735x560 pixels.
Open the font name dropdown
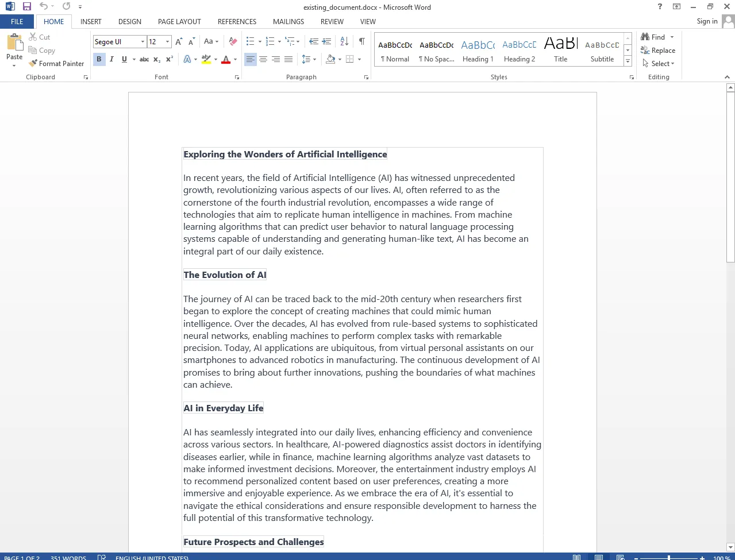[143, 41]
